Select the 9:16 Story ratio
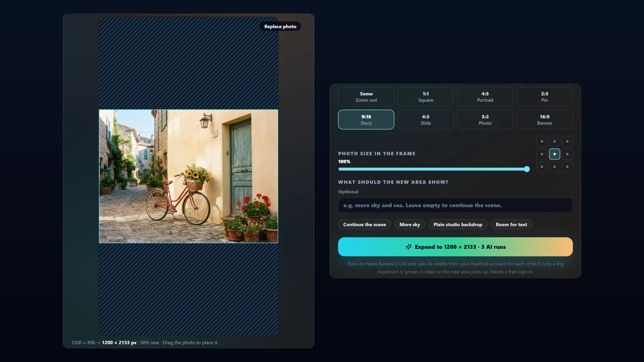Viewport: 644px width, 362px height. pyautogui.click(x=366, y=120)
